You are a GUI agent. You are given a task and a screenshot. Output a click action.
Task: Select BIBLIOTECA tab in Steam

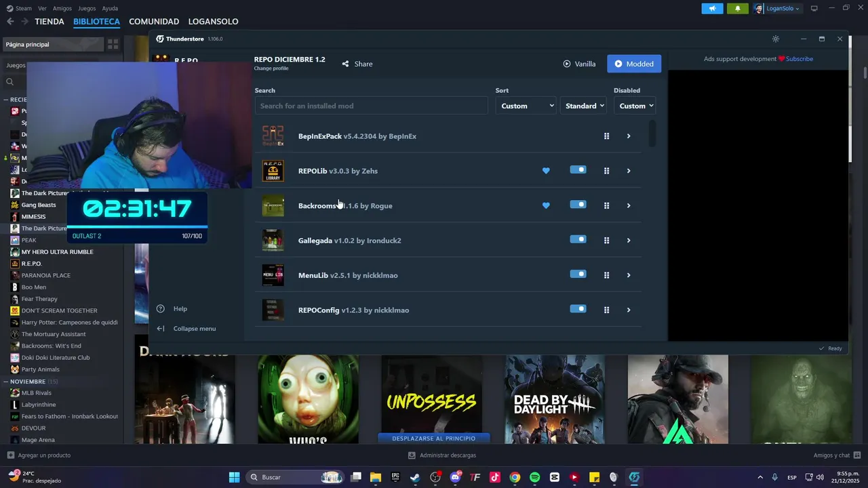[96, 22]
